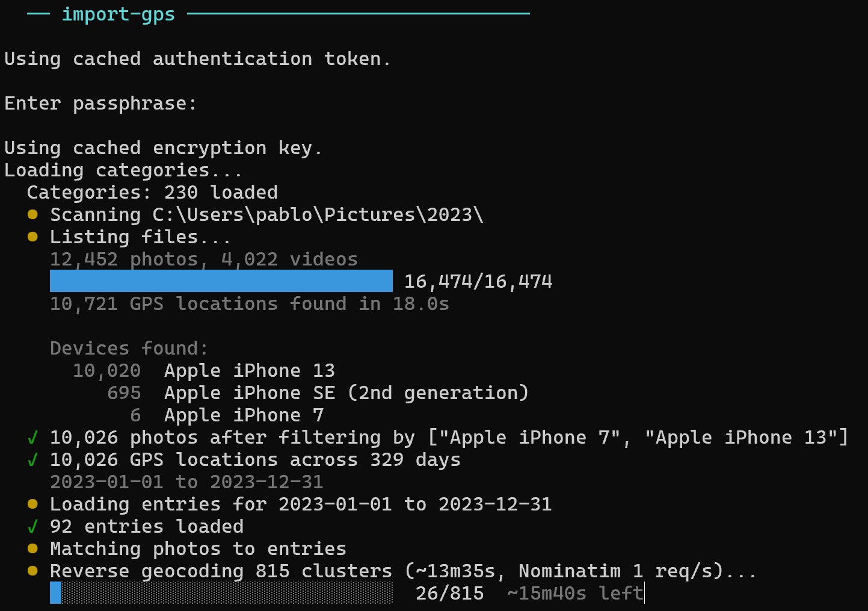The width and height of the screenshot is (868, 611).
Task: Click the checkmark next to 10,026 GPS locations across 329 days
Action: [x=33, y=459]
